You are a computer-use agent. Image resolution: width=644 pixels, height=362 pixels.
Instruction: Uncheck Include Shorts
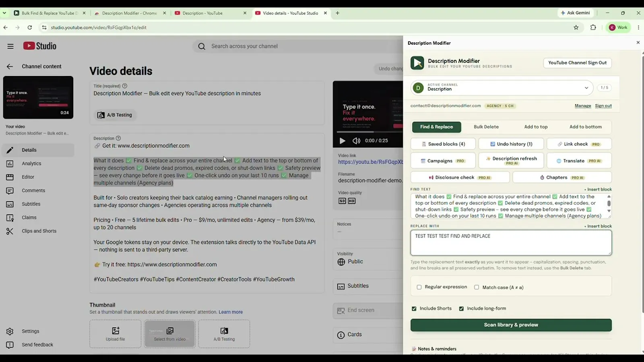pyautogui.click(x=414, y=309)
